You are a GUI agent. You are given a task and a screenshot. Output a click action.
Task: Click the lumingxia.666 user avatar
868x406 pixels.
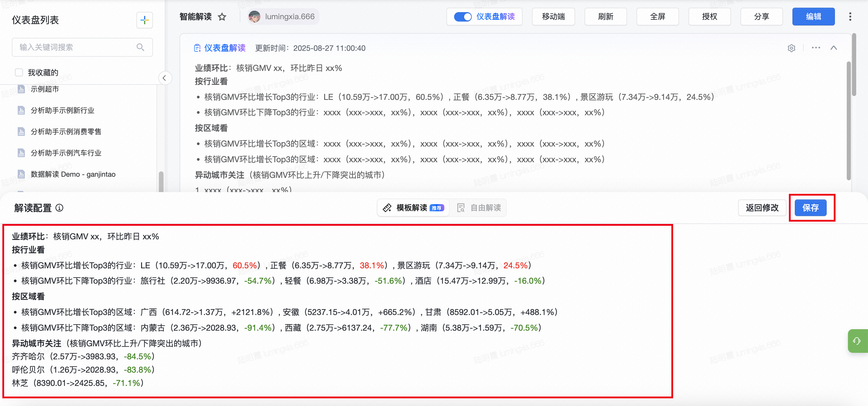coord(254,17)
